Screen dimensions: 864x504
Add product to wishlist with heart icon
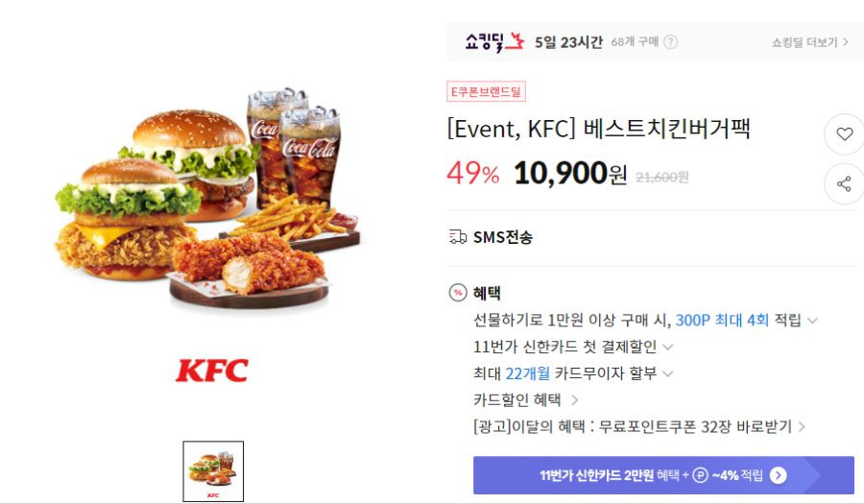pos(844,133)
